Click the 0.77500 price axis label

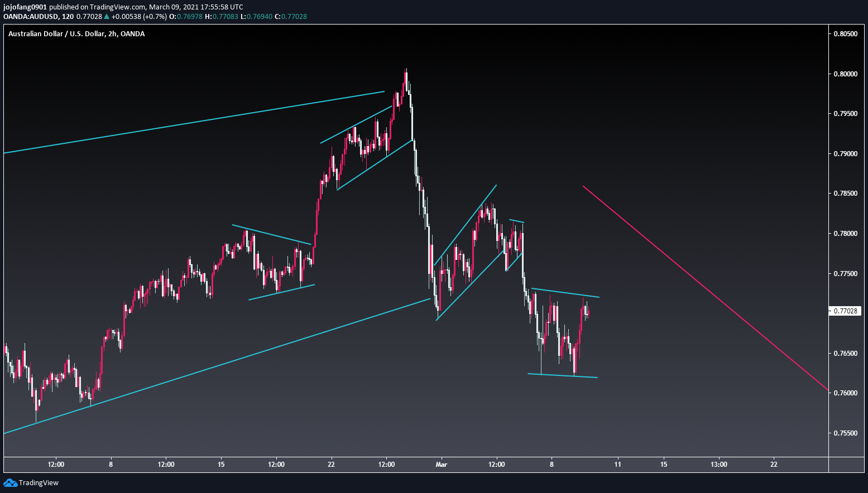point(845,273)
